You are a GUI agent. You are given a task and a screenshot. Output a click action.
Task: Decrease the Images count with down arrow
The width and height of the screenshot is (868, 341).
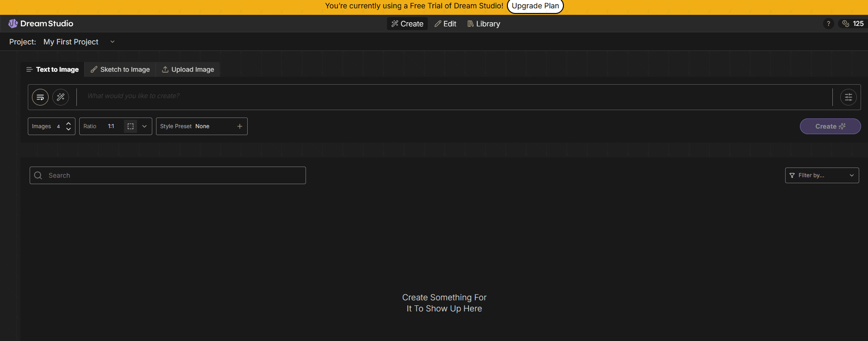[69, 130]
